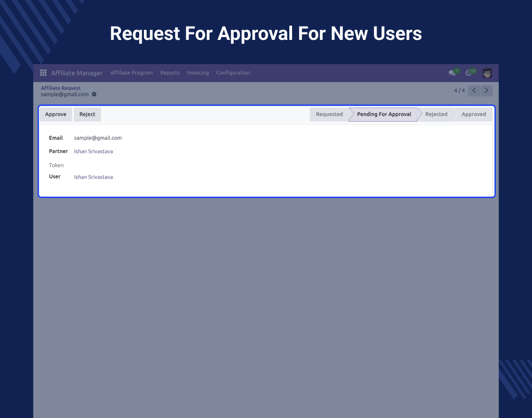Open the Configuration menu
Viewport: 532px width, 418px height.
pyautogui.click(x=233, y=73)
